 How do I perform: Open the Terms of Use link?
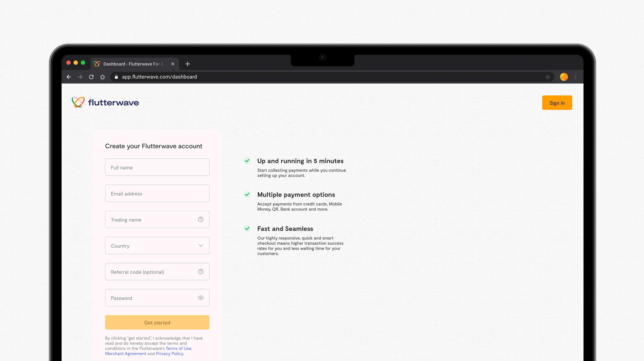pyautogui.click(x=179, y=348)
